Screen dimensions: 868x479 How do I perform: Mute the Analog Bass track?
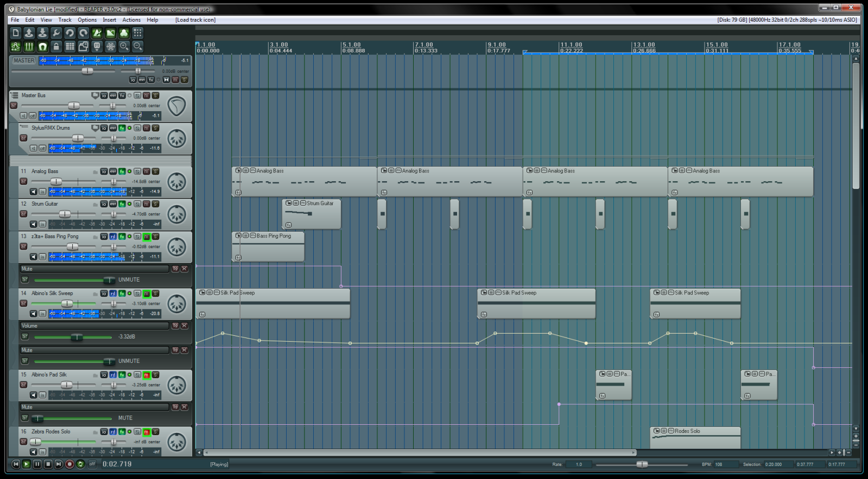point(146,171)
